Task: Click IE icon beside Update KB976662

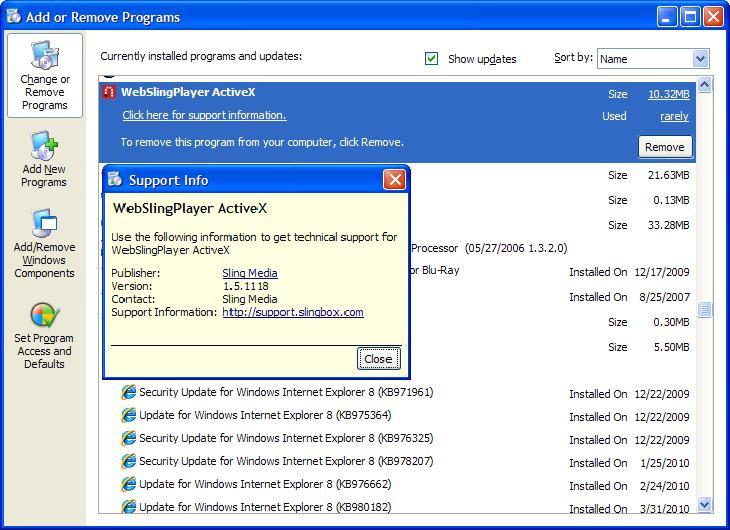Action: pyautogui.click(x=128, y=484)
